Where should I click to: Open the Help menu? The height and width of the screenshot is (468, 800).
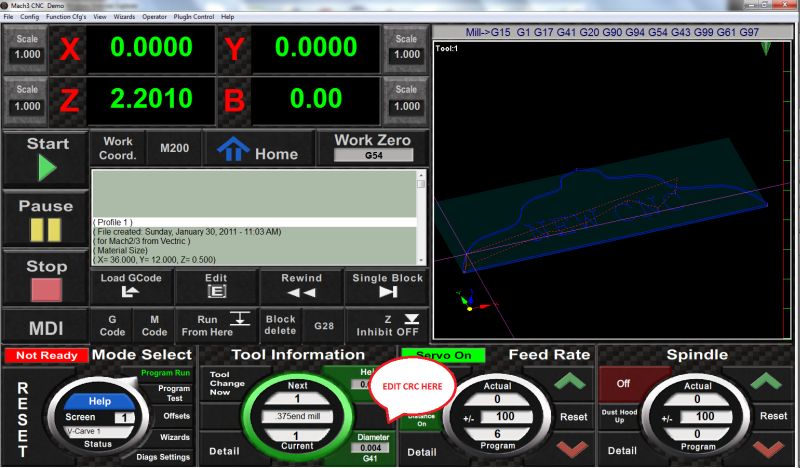(x=228, y=17)
